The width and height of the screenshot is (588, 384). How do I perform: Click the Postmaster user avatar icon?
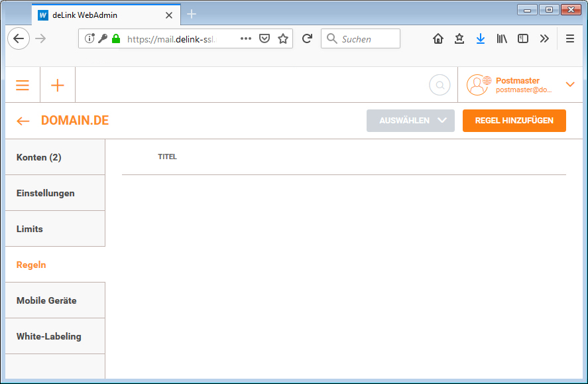(477, 85)
